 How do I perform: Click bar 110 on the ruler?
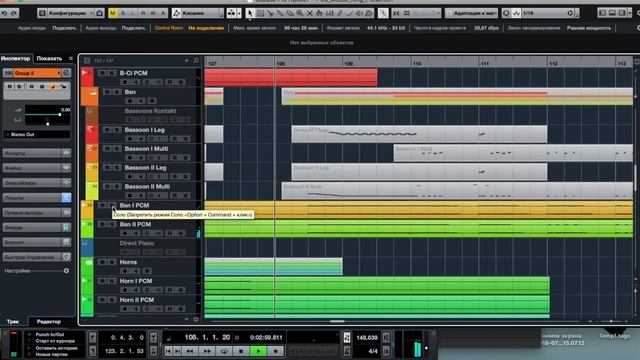pos(417,64)
